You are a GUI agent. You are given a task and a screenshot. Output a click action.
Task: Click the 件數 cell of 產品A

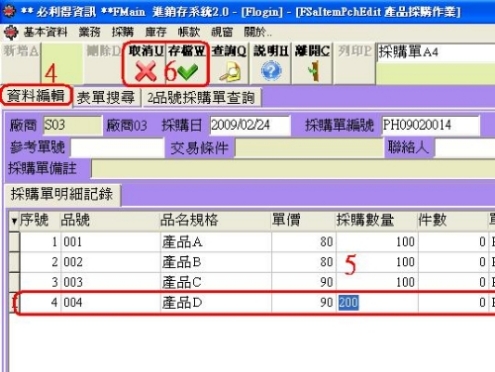[x=453, y=242]
